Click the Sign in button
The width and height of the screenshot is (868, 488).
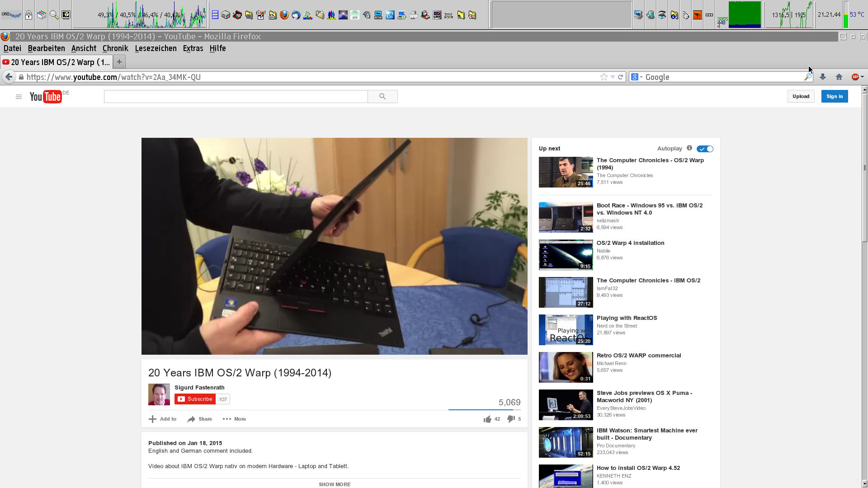coord(835,96)
